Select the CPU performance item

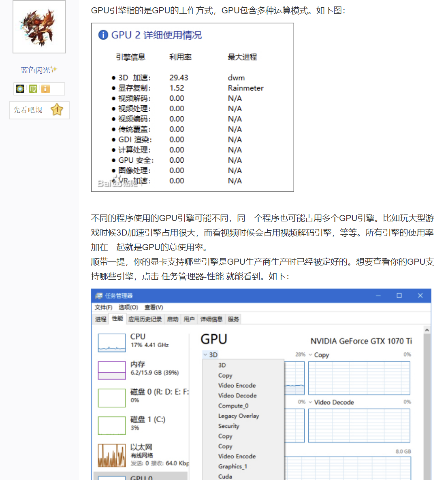[142, 342]
